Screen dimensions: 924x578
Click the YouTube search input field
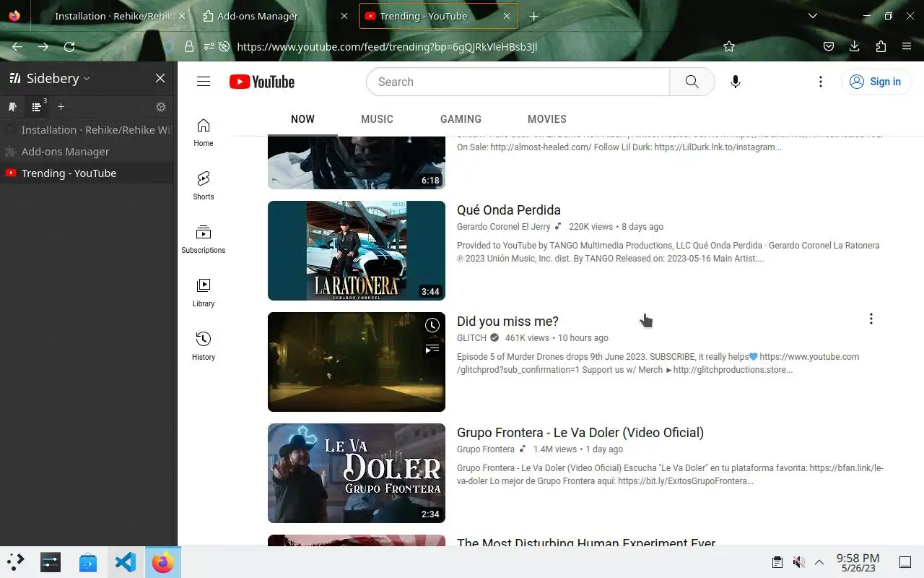click(518, 82)
